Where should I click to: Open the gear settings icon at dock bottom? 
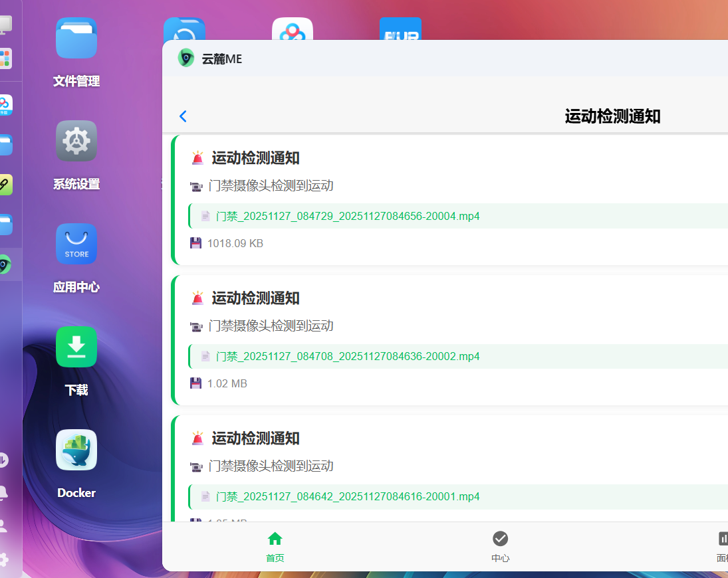click(x=3, y=559)
